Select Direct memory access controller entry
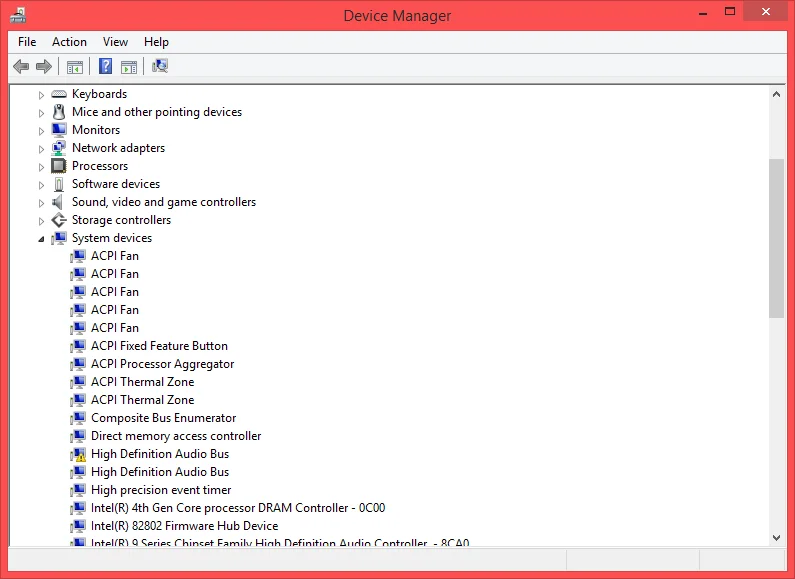 (176, 436)
